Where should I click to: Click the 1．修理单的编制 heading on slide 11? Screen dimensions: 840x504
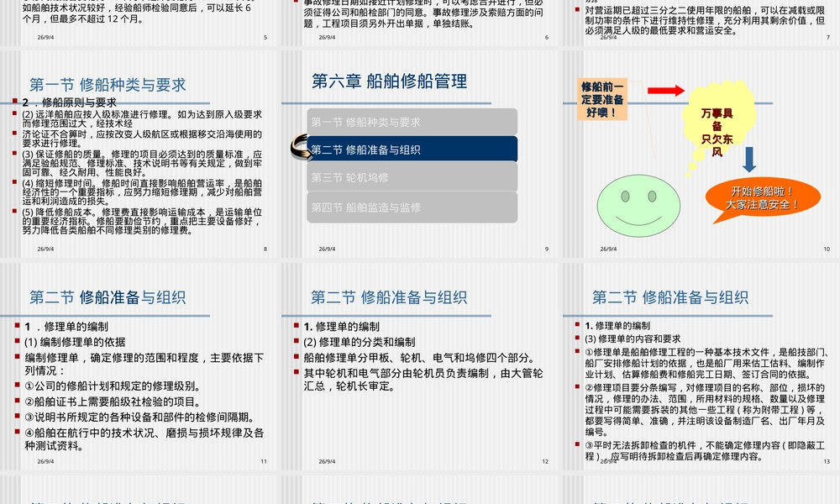click(66, 326)
